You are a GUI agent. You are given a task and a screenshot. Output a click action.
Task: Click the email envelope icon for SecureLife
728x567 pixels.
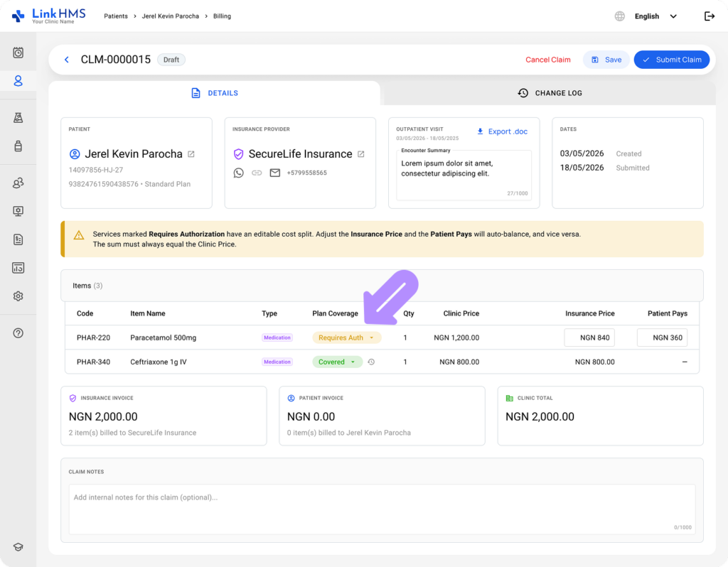[x=275, y=173]
